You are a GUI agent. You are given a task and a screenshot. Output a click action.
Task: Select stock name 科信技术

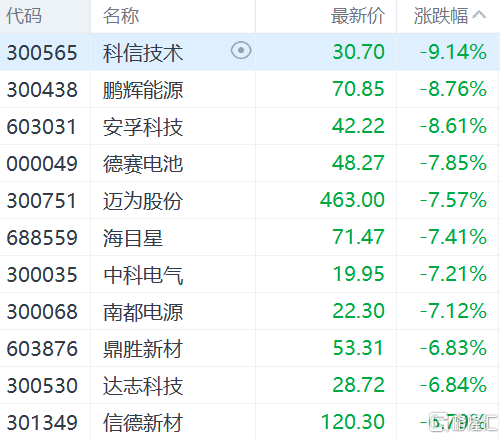143,53
